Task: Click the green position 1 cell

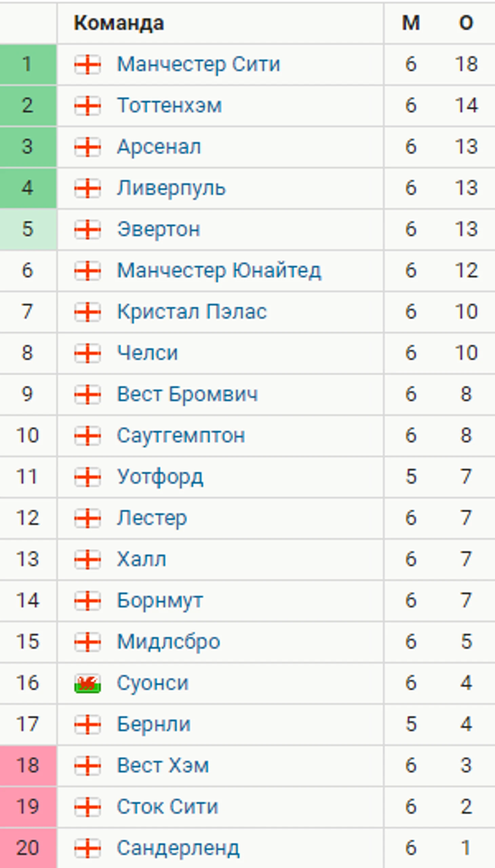Action: click(27, 64)
